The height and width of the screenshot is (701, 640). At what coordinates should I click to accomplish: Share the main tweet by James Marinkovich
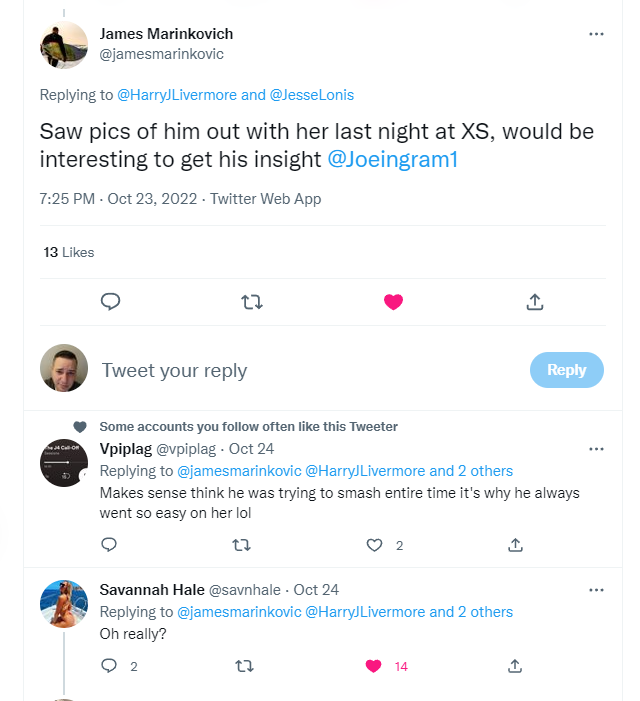(x=534, y=301)
